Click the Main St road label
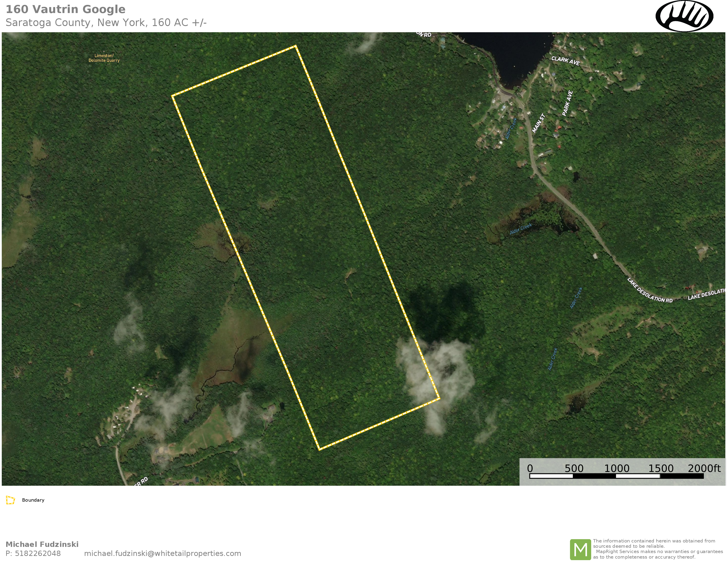The width and height of the screenshot is (728, 563). 538,123
